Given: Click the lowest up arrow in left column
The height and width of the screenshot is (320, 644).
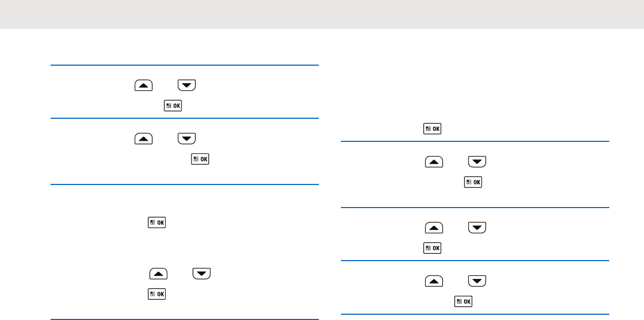Looking at the screenshot, I should click(158, 273).
